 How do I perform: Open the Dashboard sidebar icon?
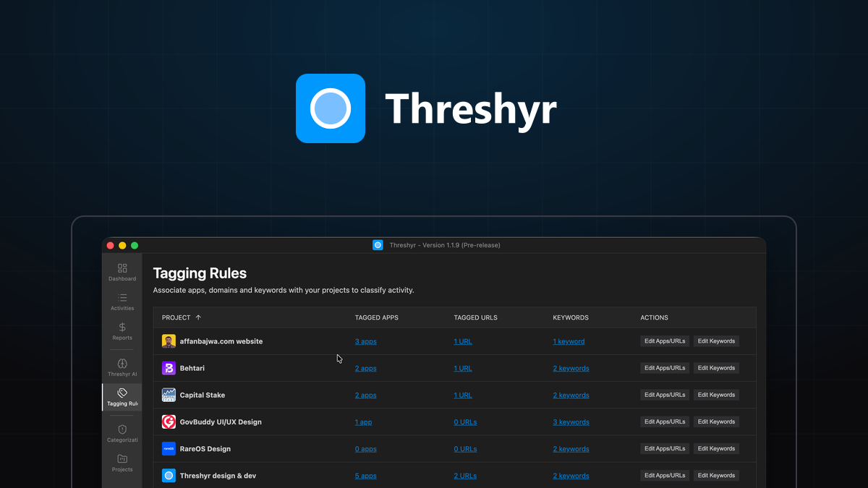click(x=122, y=268)
